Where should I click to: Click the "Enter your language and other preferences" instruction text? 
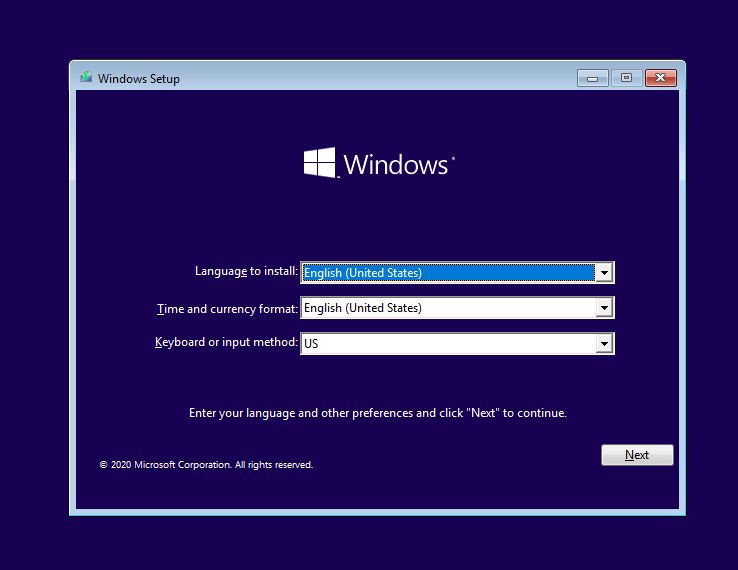[x=377, y=413]
